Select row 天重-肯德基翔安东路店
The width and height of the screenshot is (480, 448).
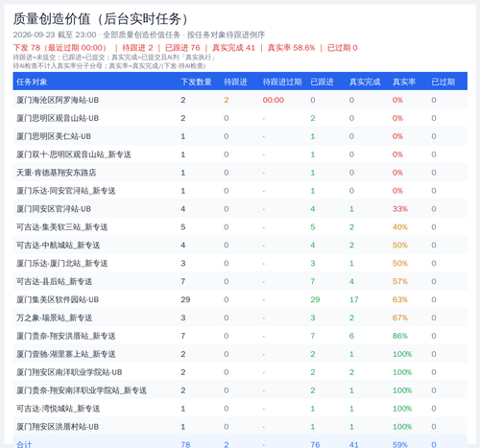coord(240,173)
